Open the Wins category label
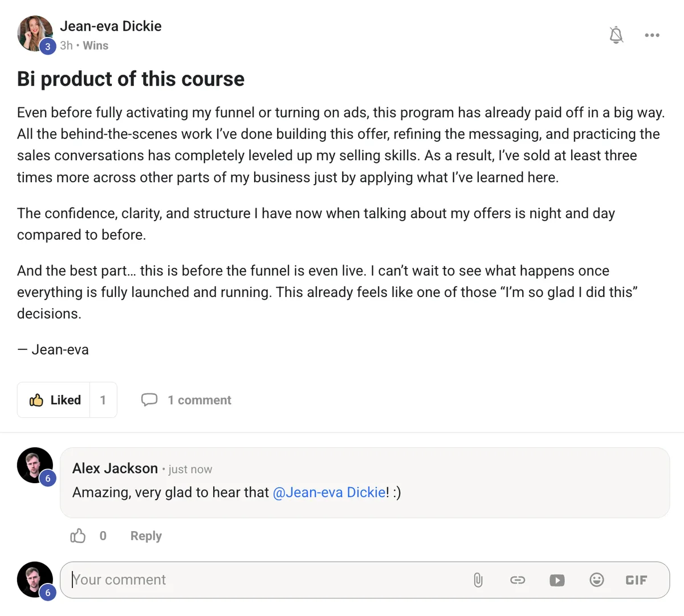This screenshot has width=684, height=616. [95, 46]
